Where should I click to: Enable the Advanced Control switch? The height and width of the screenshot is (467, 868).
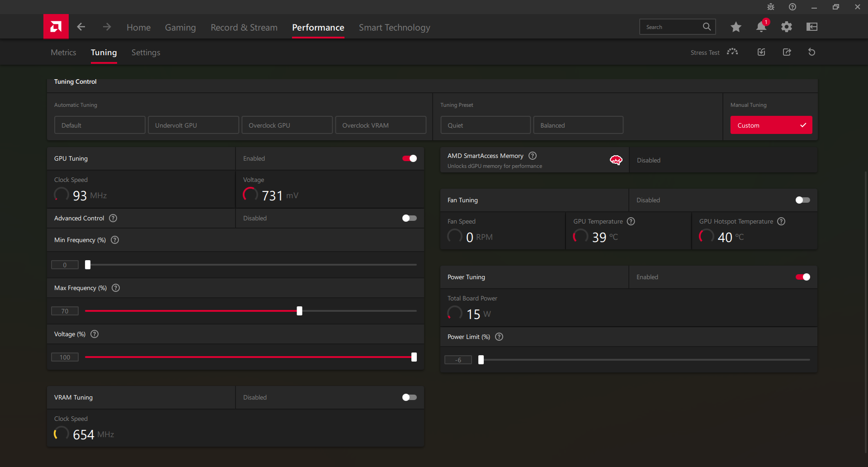tap(410, 218)
